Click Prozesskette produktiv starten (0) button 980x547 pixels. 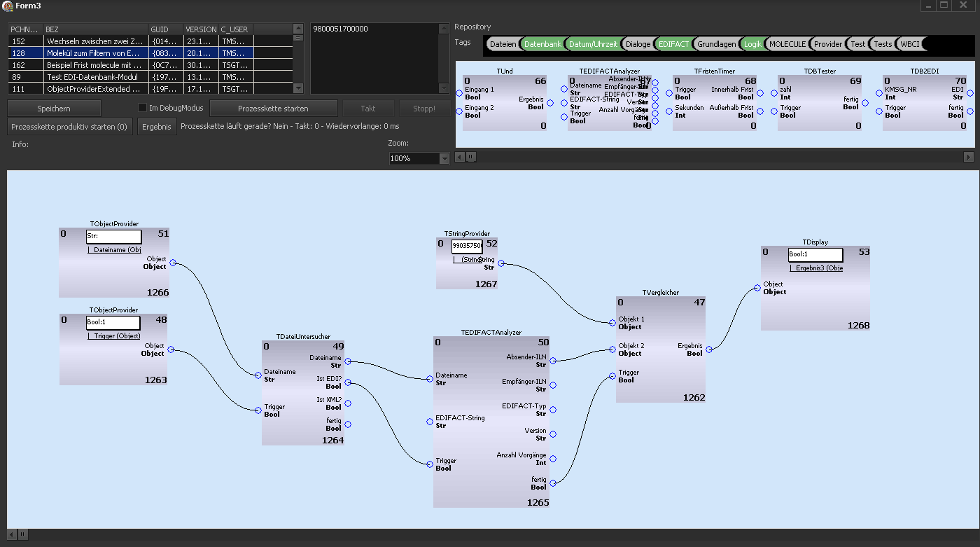pyautogui.click(x=69, y=127)
